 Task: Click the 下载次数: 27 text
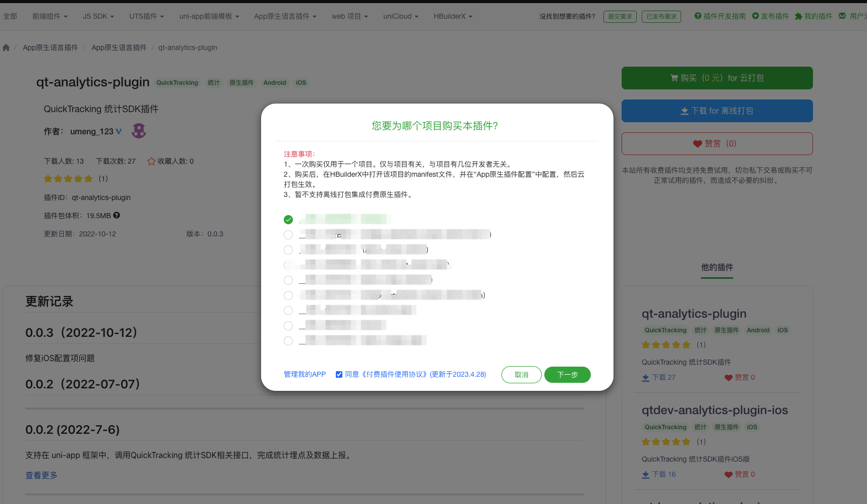coord(116,161)
